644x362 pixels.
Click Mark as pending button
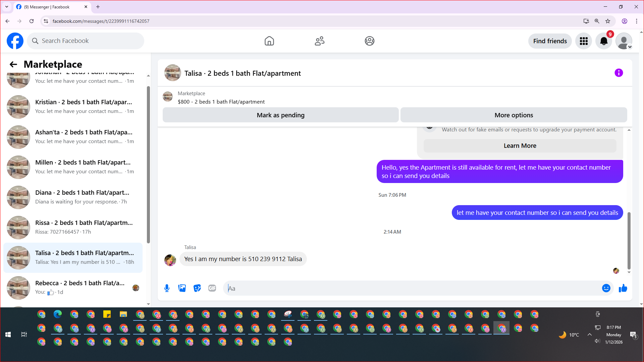(280, 115)
